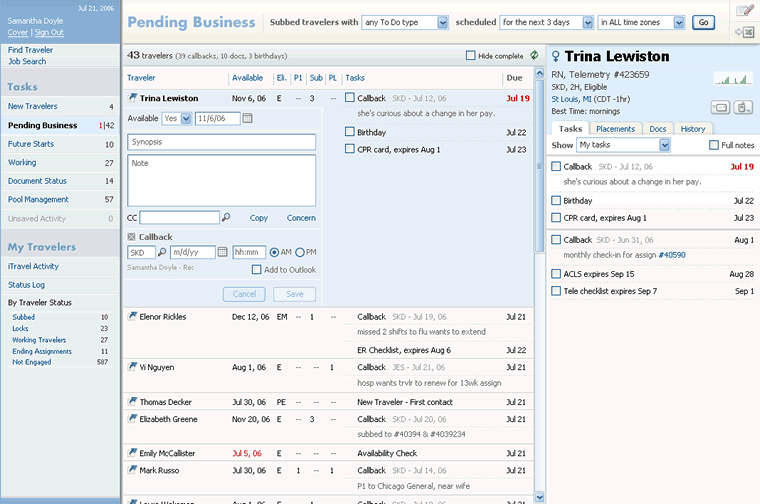The width and height of the screenshot is (760, 504).
Task: Click the Cover link
Action: tap(17, 32)
